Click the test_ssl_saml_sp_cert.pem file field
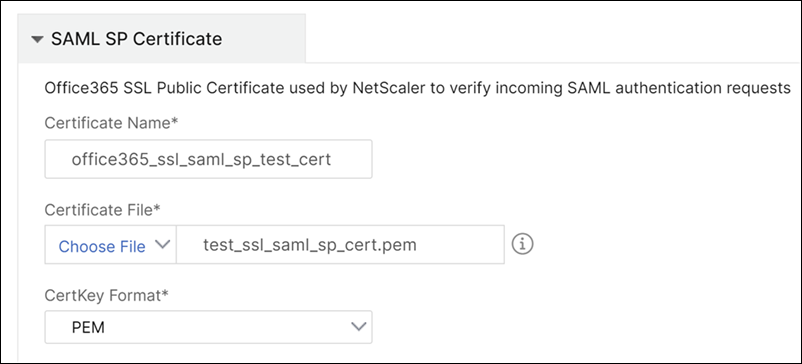Viewport: 802px width, 364px height. (x=340, y=245)
